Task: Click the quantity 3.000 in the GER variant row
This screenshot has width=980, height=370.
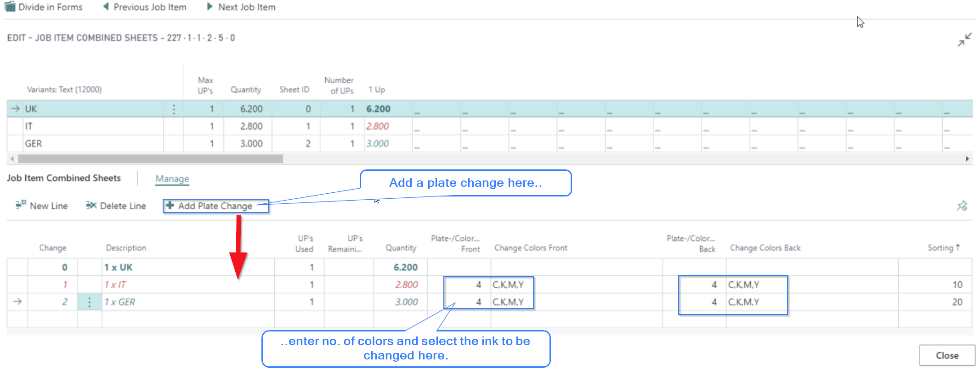Action: 251,144
